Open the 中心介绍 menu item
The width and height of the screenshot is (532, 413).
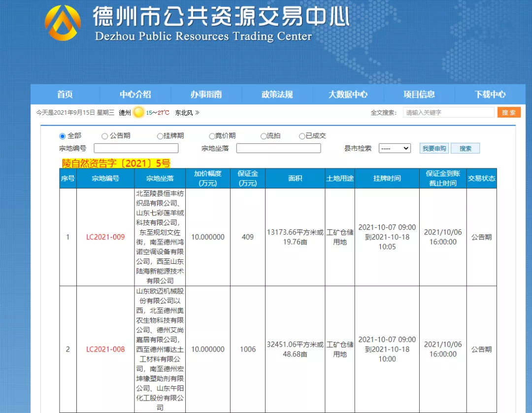tap(135, 94)
